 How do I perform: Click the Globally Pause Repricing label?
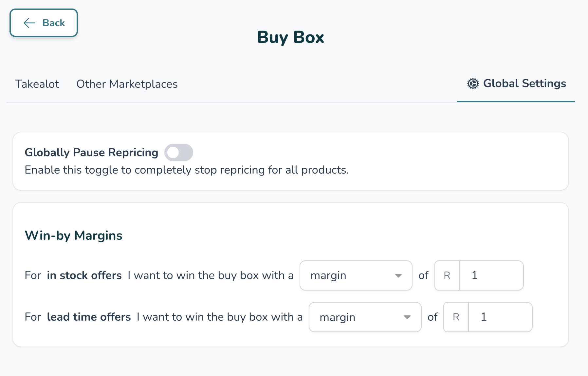[x=91, y=153]
